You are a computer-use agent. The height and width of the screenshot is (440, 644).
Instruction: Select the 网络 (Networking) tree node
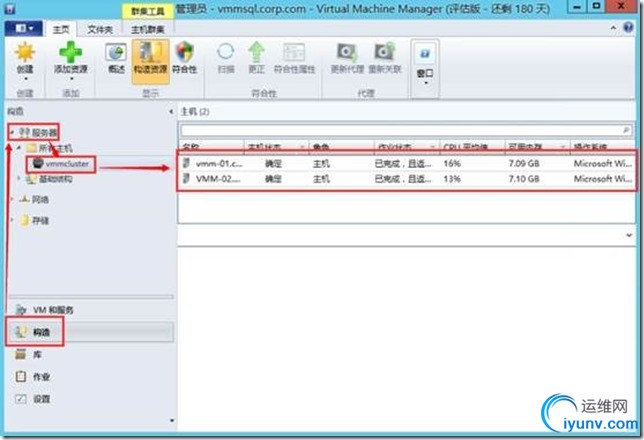click(34, 200)
